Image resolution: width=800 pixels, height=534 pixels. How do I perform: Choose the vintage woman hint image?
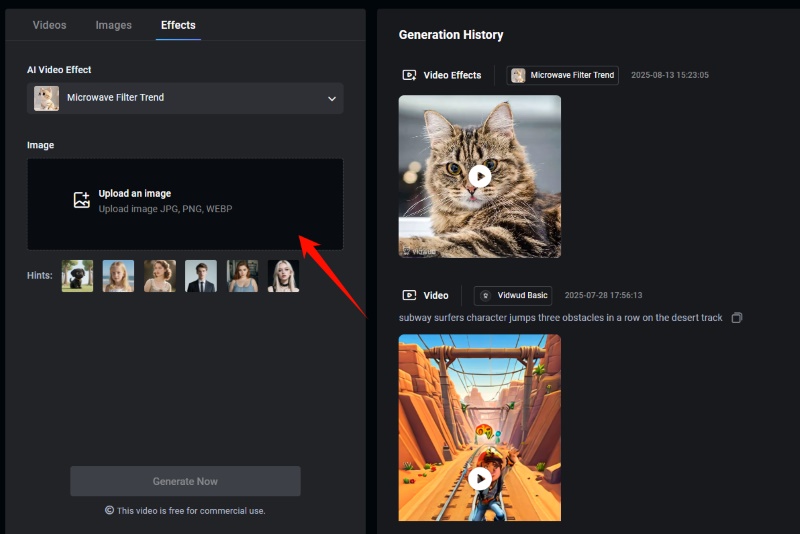point(160,276)
